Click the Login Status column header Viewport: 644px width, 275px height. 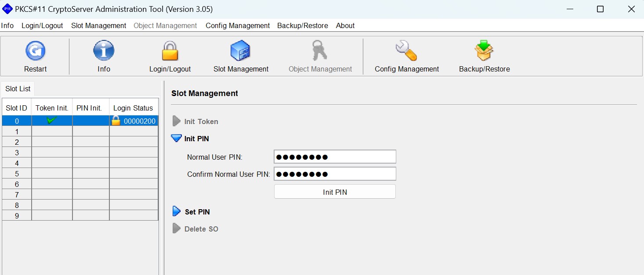click(133, 108)
